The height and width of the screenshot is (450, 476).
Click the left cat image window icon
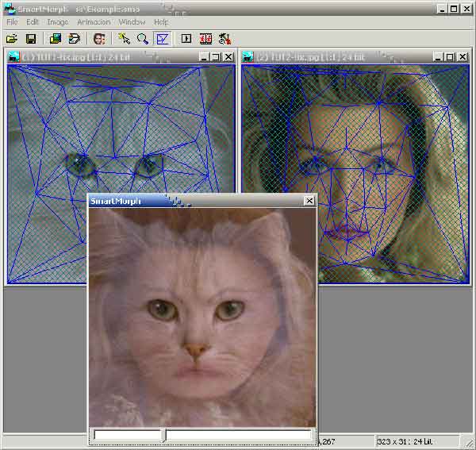[13, 57]
